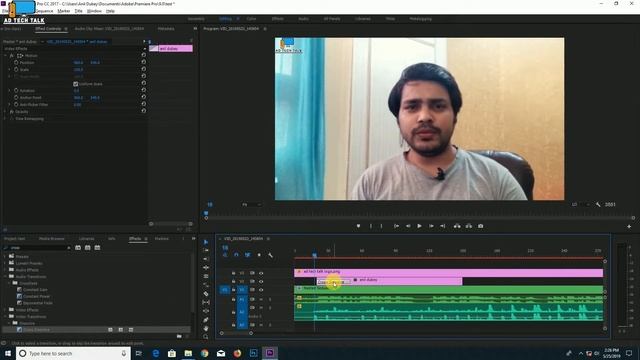Click Mark Out button in Program monitor
The height and width of the screenshot is (360, 640).
(381, 226)
